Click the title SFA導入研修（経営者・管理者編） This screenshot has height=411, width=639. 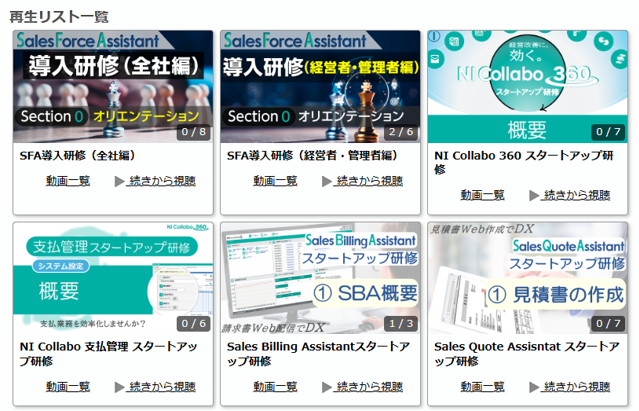(313, 156)
